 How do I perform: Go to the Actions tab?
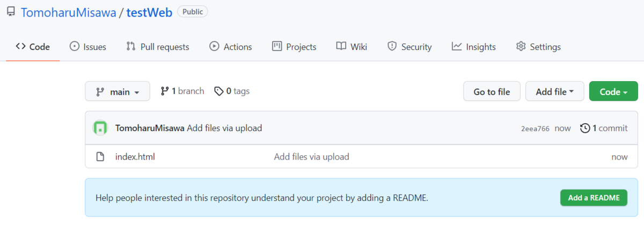point(231,47)
